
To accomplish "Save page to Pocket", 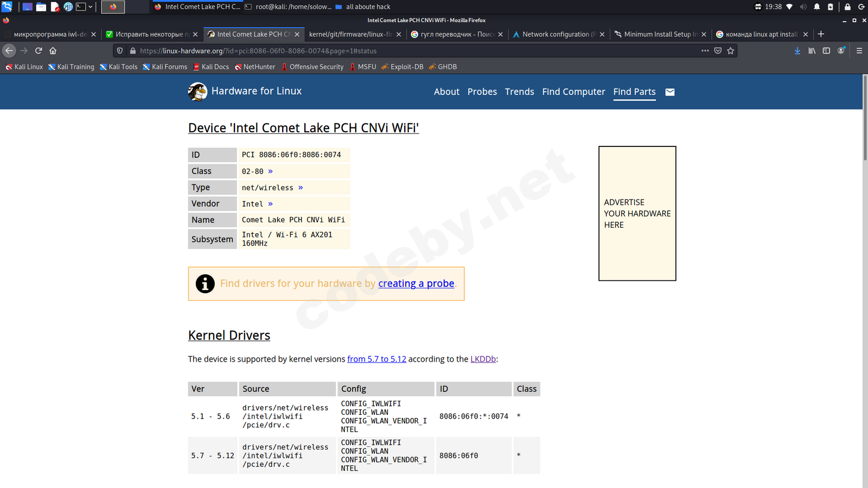I will [x=718, y=50].
